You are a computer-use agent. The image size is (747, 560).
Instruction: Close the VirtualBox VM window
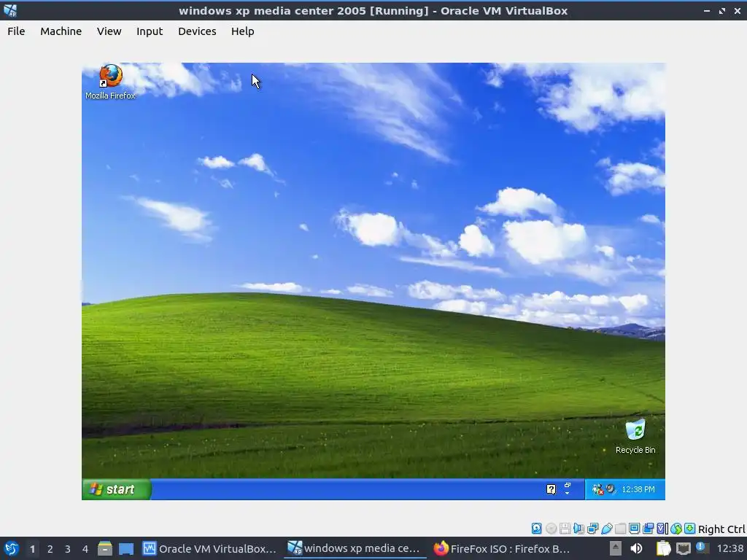click(x=737, y=10)
